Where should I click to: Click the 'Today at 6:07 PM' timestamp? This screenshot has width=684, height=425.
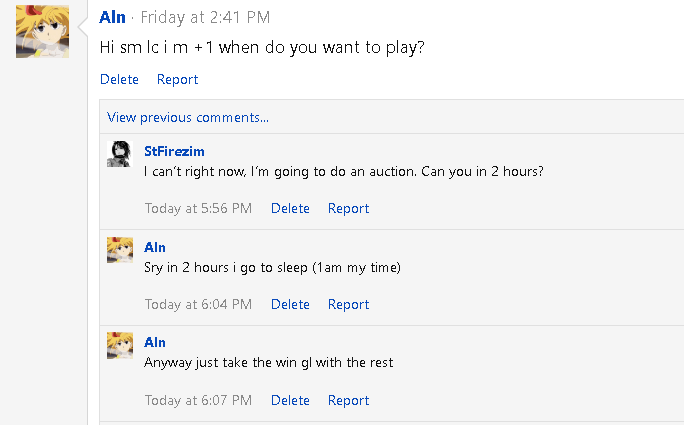point(198,400)
